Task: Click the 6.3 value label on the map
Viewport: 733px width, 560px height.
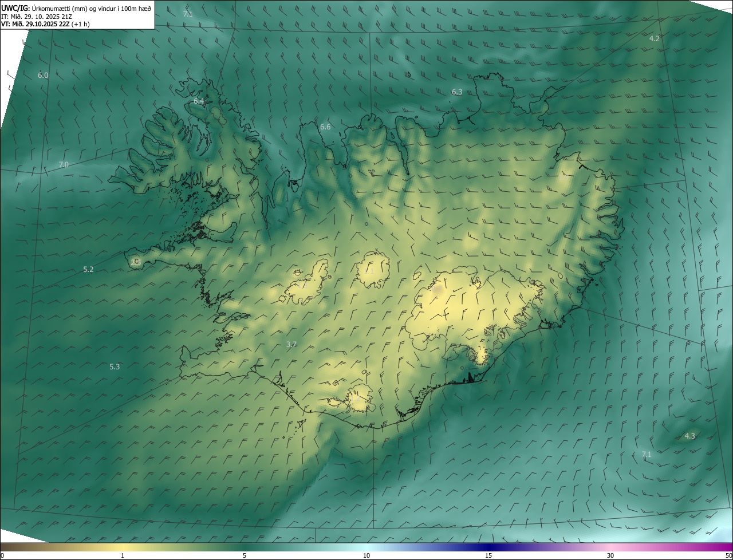Action: click(456, 92)
